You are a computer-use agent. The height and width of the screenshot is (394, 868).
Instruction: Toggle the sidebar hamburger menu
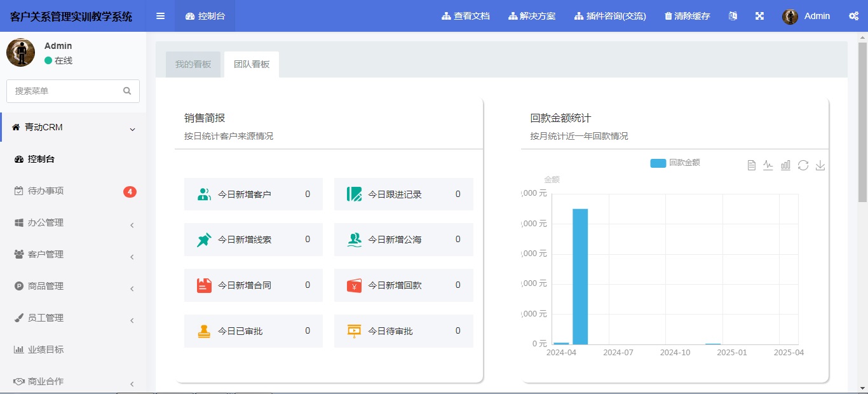tap(160, 16)
